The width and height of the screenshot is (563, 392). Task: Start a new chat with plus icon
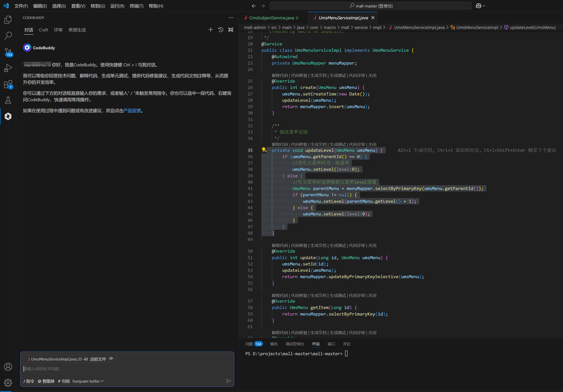click(210, 30)
